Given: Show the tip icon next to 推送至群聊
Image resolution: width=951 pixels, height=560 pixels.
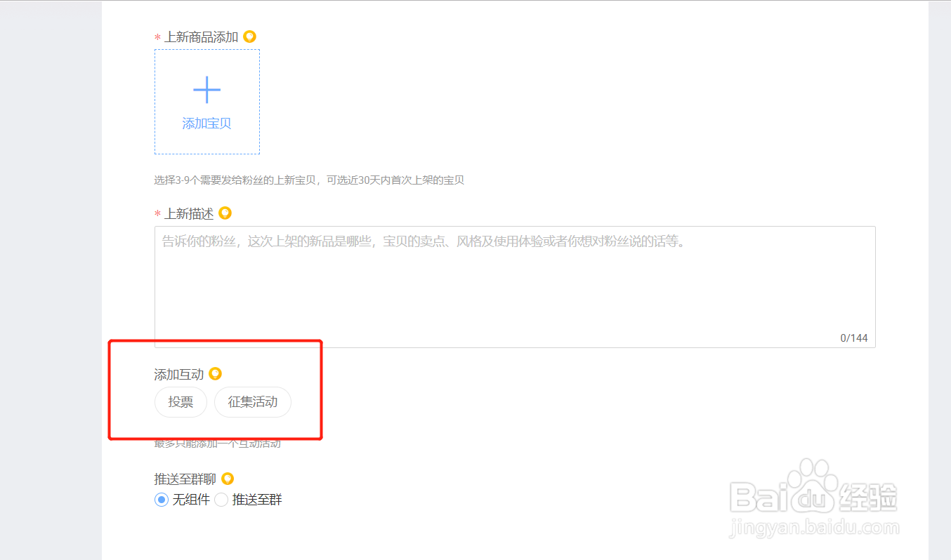Looking at the screenshot, I should (228, 479).
